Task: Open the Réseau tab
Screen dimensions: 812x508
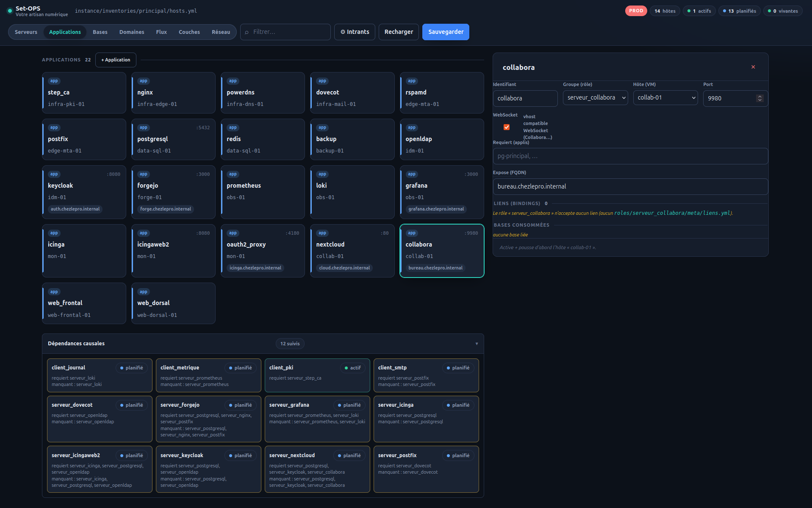Action: click(221, 32)
